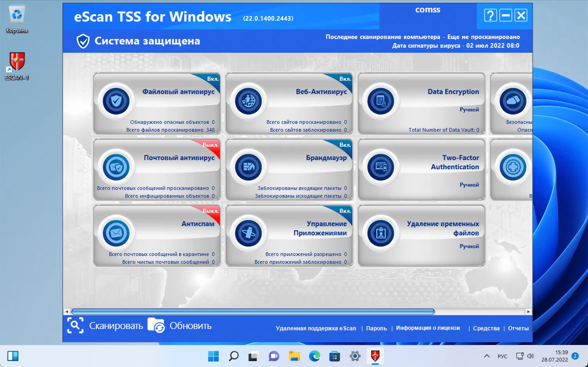The width and height of the screenshot is (588, 367).
Task: Click the Брандмауэр 'Вкл.' status badge
Action: tap(345, 145)
